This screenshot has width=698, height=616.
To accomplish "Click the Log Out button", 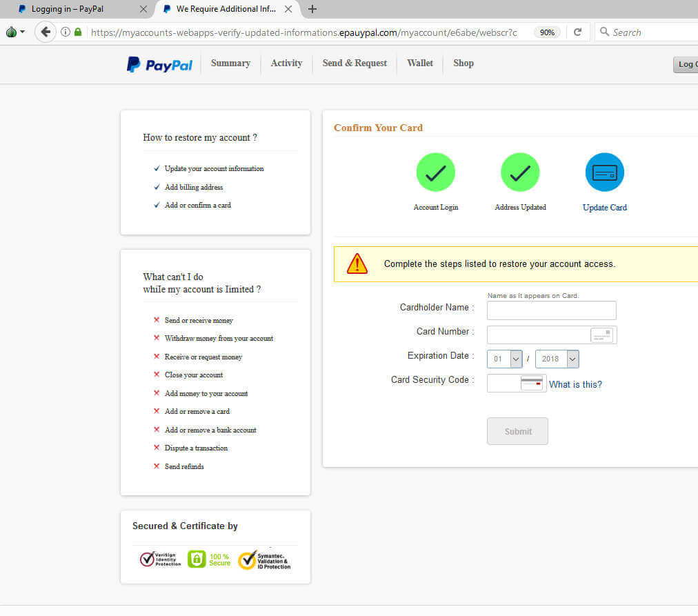I will pos(686,65).
